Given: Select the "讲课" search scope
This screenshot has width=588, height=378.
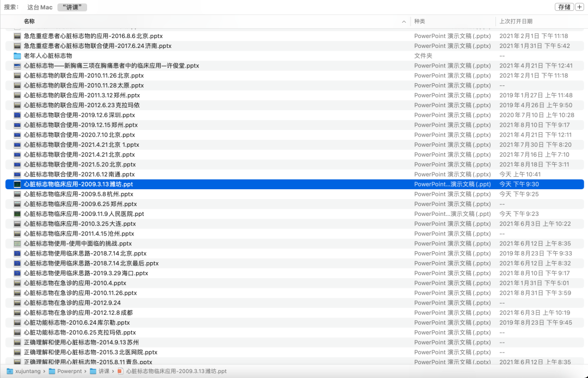Looking at the screenshot, I should pyautogui.click(x=72, y=7).
